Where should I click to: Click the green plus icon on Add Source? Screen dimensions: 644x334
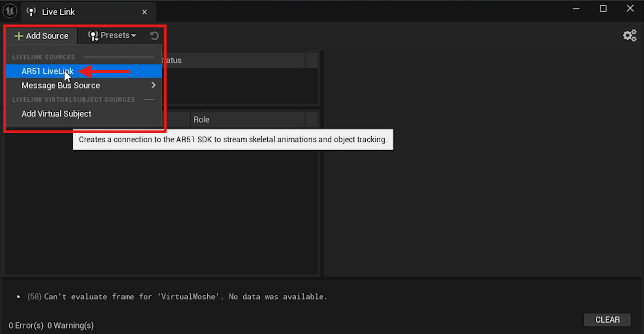click(x=18, y=36)
